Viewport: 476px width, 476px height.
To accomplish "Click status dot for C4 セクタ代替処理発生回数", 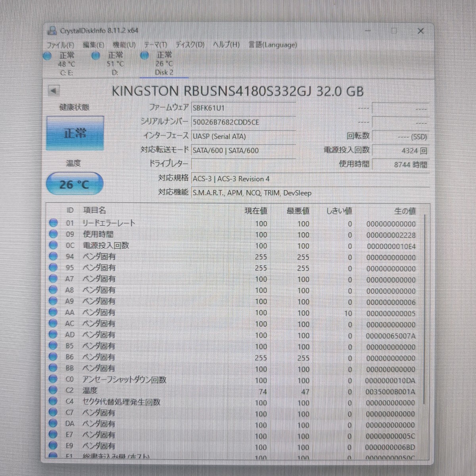I will (53, 402).
